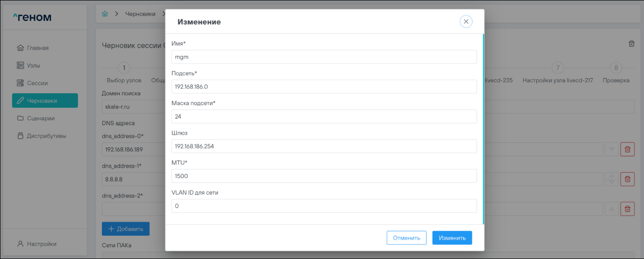Image resolution: width=644 pixels, height=259 pixels.
Task: Open Главная from the sidebar
Action: [38, 48]
